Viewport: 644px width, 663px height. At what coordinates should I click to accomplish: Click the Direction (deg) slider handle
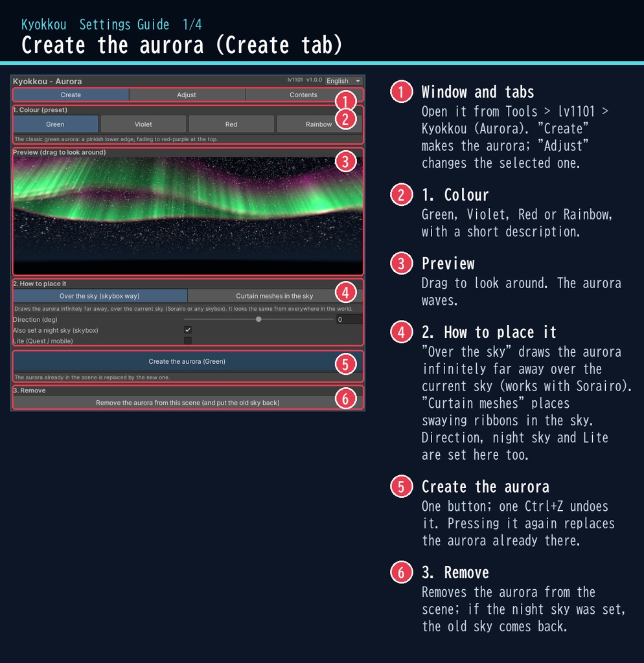tap(259, 319)
